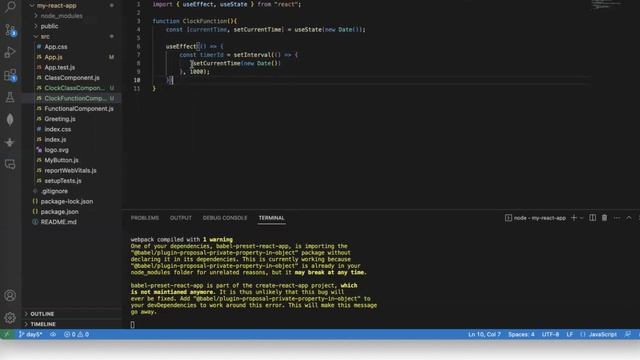Open the Source Control view
640x360 pixels.
point(10,30)
